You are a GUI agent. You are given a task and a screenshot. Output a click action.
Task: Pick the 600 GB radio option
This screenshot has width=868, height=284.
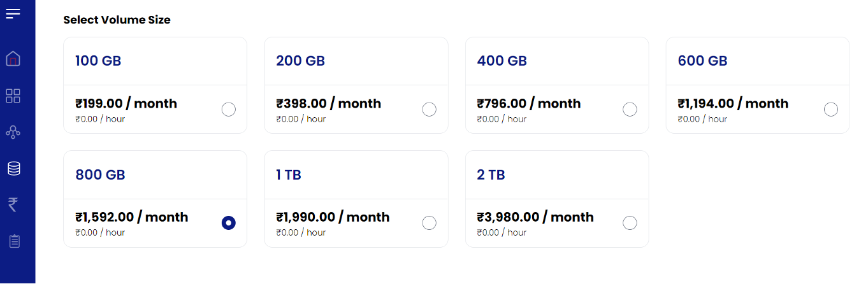(x=831, y=110)
